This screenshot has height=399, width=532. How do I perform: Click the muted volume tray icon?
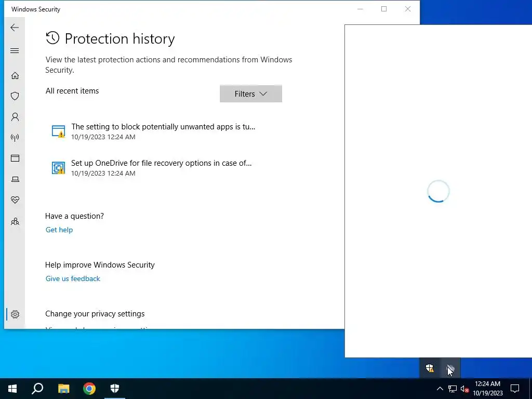[x=464, y=389]
